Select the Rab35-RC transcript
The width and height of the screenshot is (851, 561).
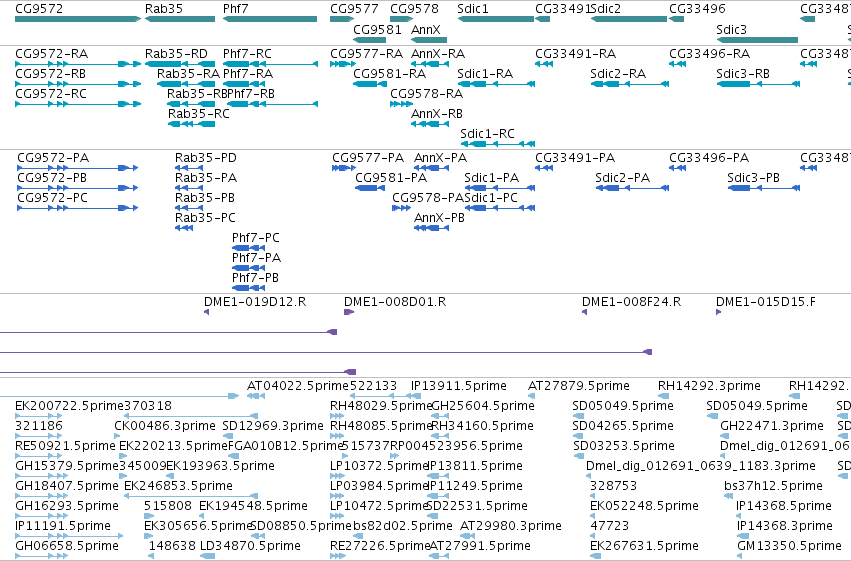coord(192,124)
